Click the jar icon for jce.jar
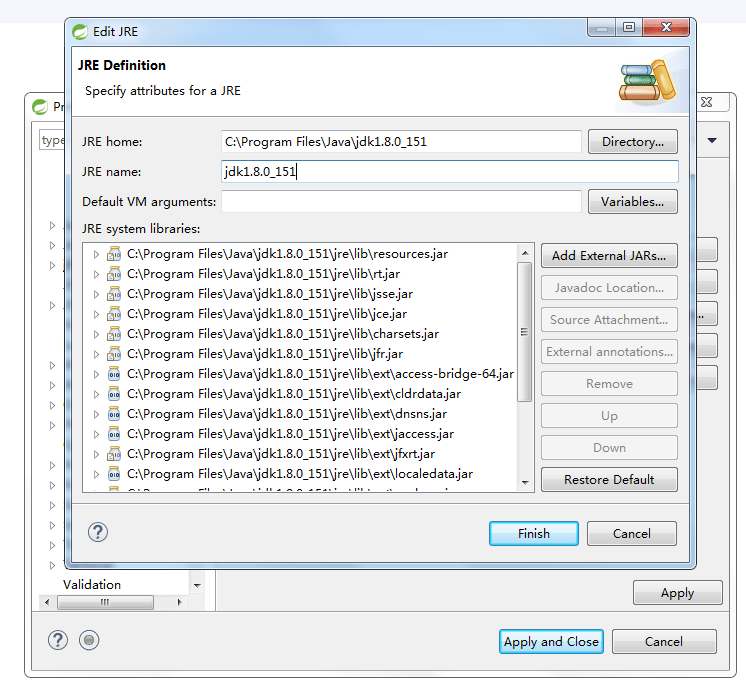This screenshot has width=746, height=693. pos(114,314)
